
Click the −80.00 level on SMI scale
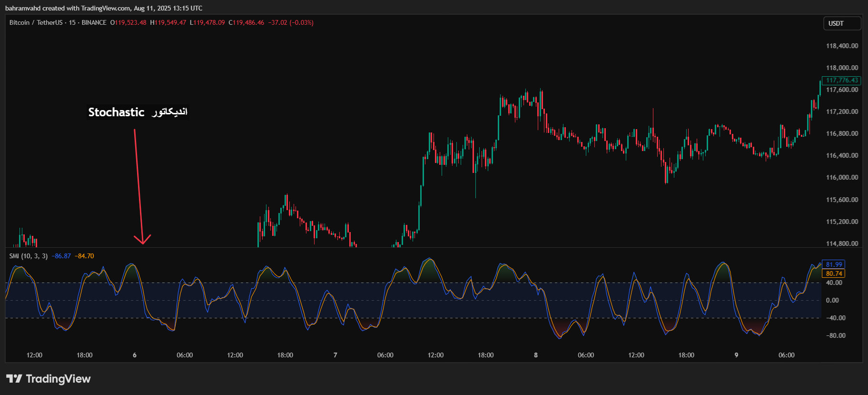pos(835,335)
